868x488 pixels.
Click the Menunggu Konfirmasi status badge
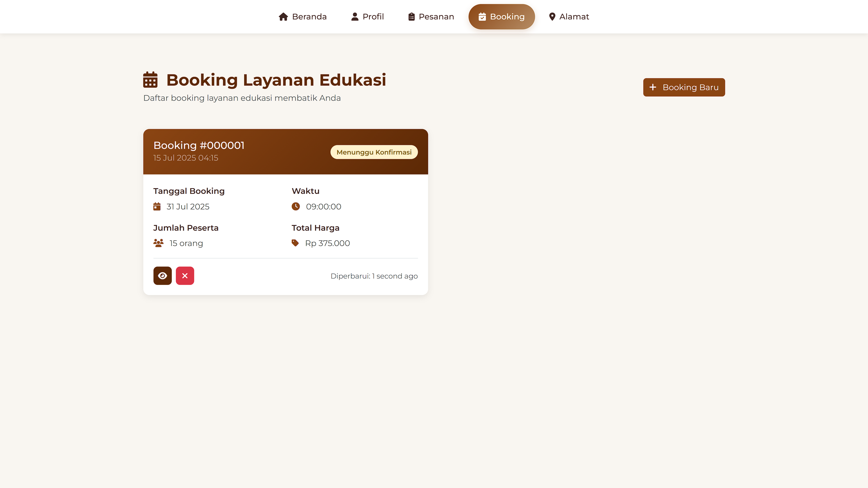[374, 152]
